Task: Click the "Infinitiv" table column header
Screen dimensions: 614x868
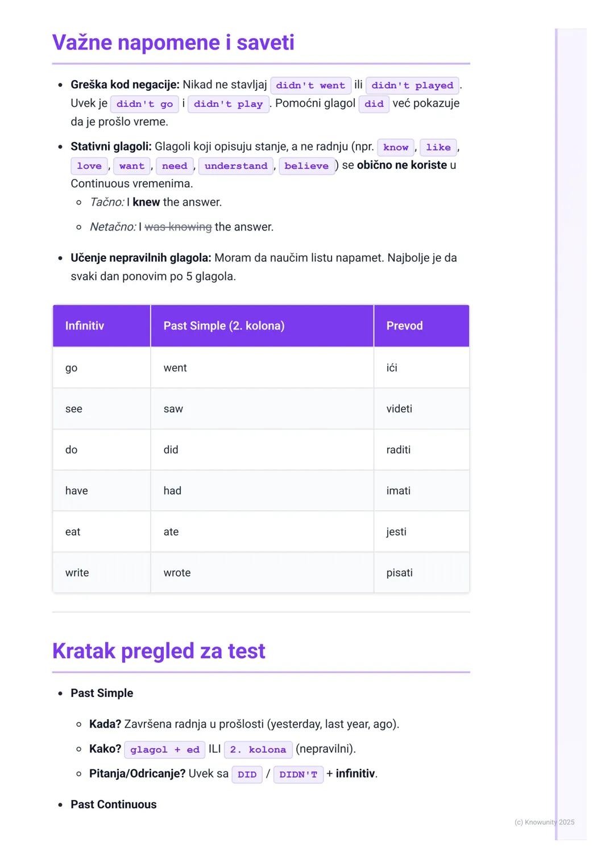Action: [x=85, y=325]
